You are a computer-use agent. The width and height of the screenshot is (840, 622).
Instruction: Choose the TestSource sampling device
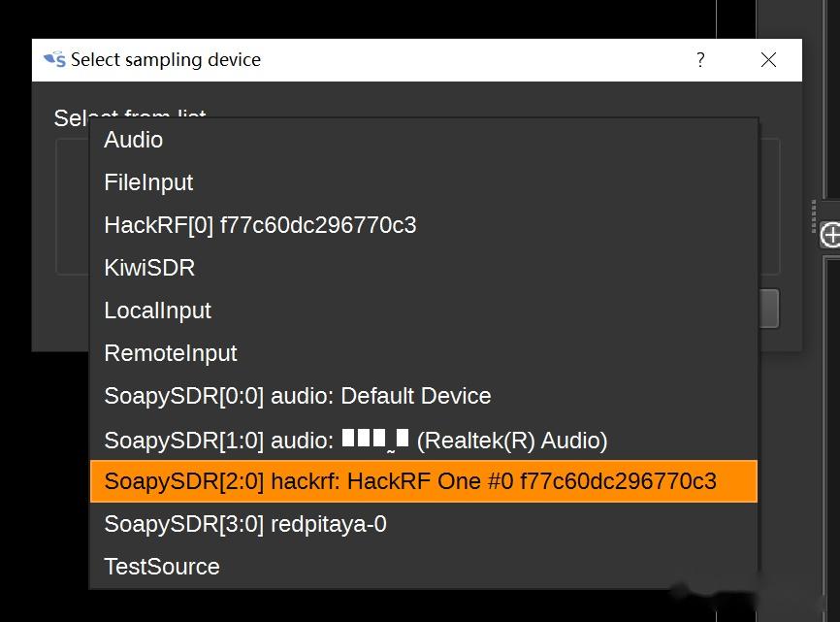tap(161, 566)
